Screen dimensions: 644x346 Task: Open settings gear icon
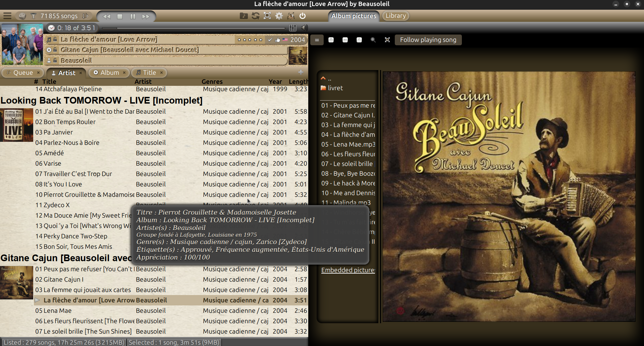point(279,16)
